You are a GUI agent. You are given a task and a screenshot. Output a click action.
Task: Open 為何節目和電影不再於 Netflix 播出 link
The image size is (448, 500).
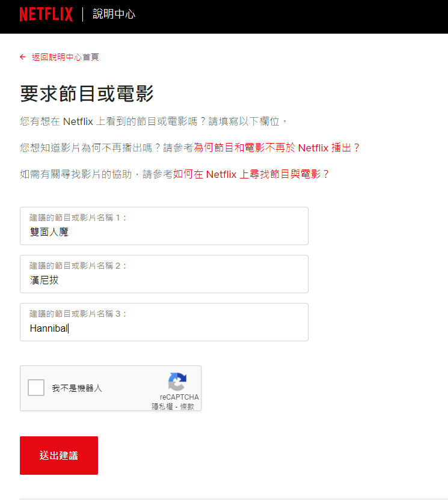coord(277,148)
